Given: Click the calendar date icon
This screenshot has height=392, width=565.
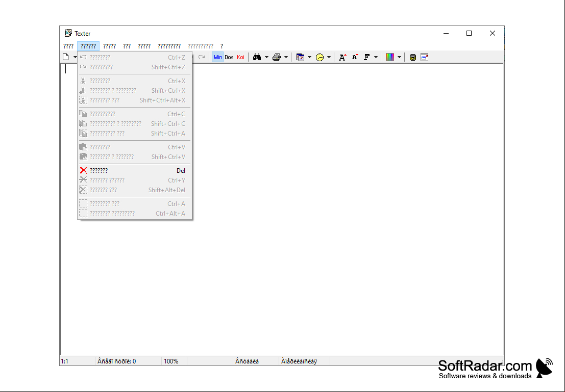Looking at the screenshot, I should click(300, 57).
